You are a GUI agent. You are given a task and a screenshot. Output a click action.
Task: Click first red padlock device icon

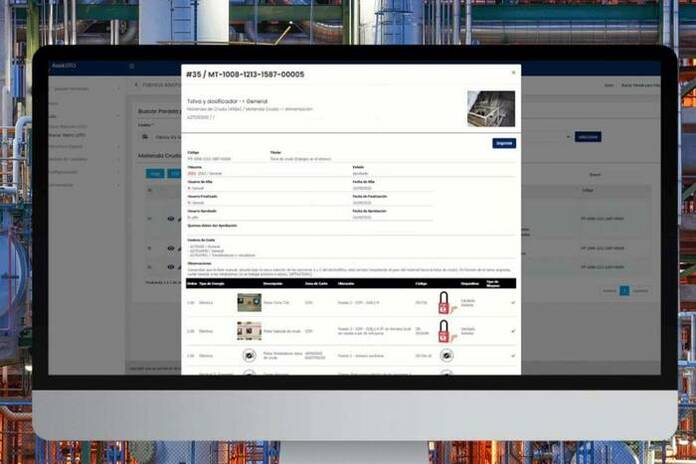(443, 302)
